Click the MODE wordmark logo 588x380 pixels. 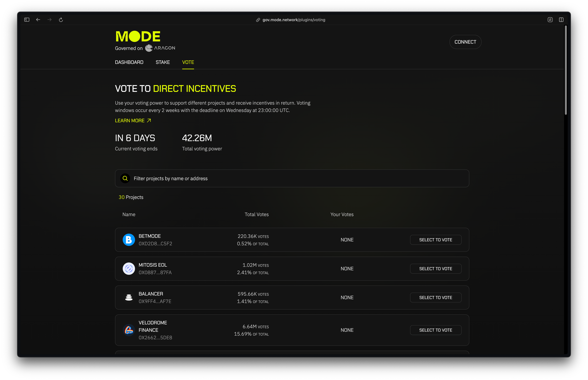coord(137,36)
